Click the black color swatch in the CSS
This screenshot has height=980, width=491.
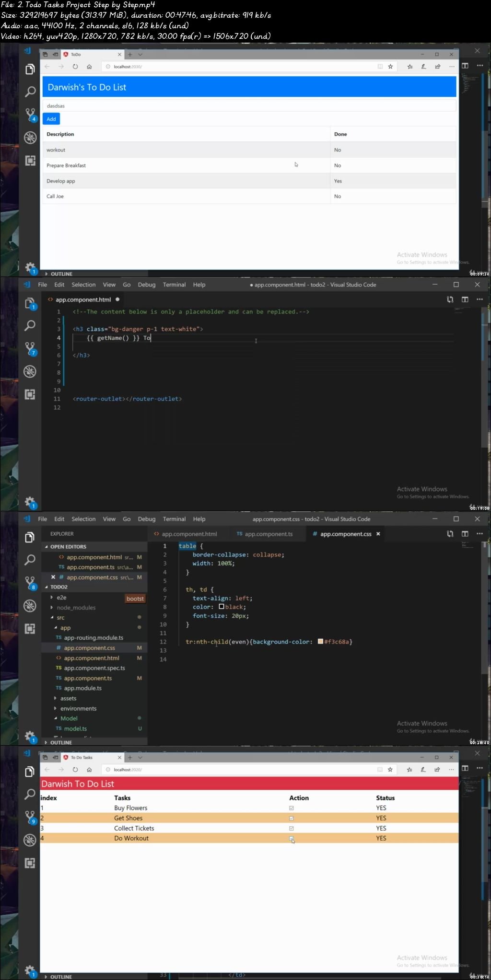[222, 607]
